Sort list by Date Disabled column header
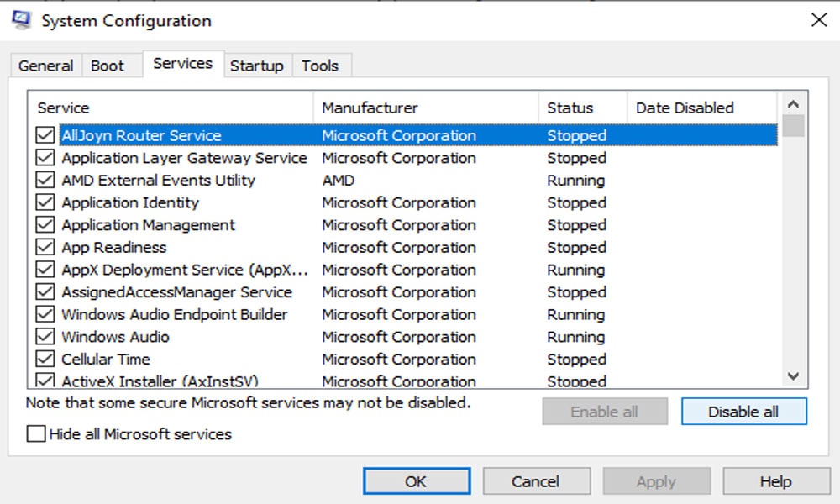840x504 pixels. tap(702, 108)
